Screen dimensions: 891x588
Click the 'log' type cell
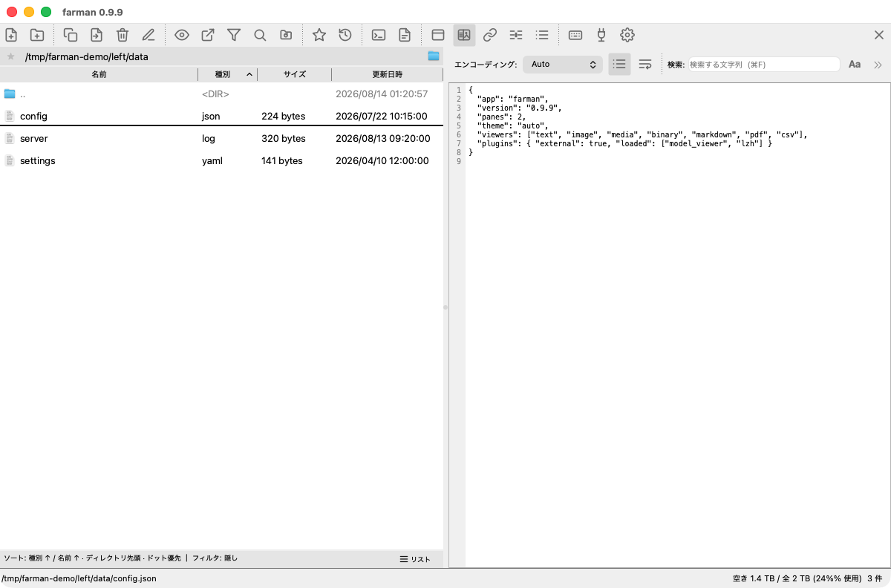tap(208, 139)
